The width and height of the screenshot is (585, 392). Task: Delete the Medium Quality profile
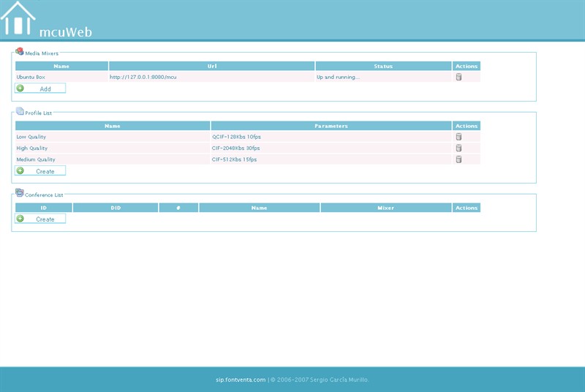tap(458, 159)
